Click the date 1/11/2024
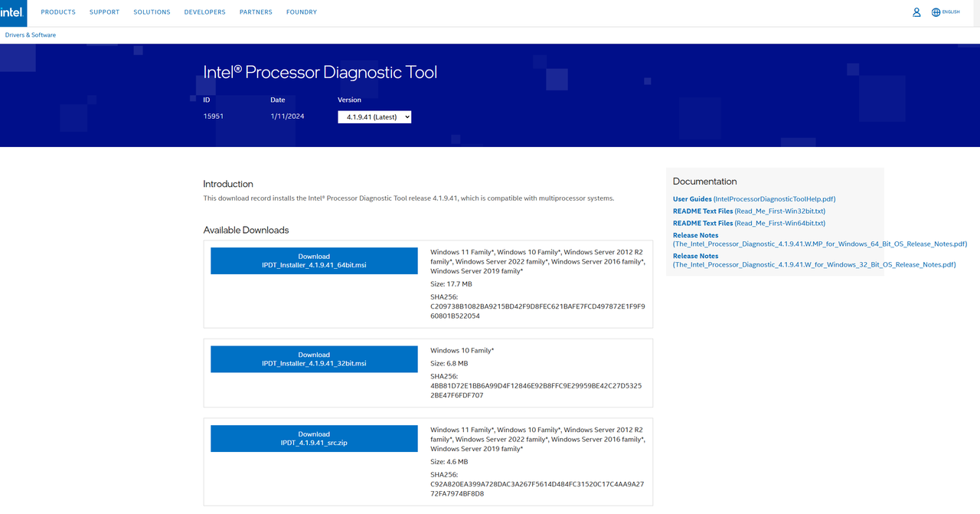980x514 pixels. (x=287, y=116)
